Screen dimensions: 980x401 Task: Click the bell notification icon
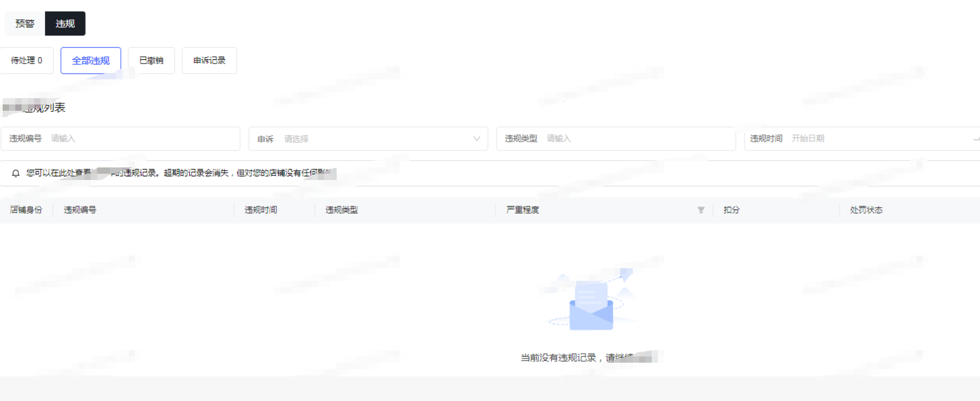16,173
